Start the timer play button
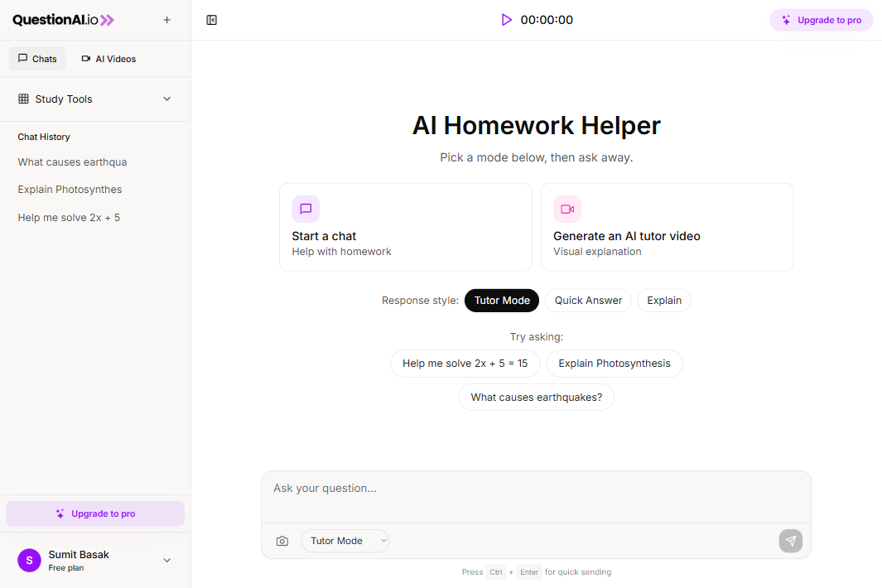This screenshot has width=882, height=588. [x=506, y=20]
